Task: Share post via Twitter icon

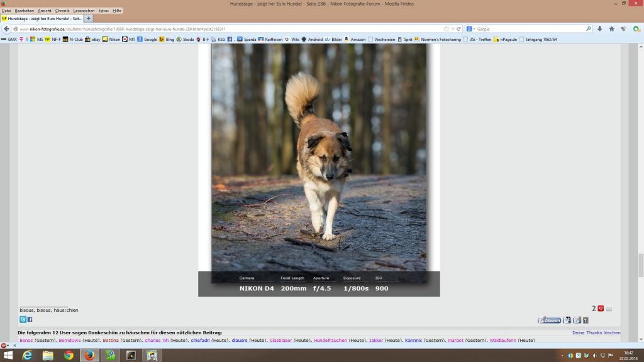Action: pos(23,319)
